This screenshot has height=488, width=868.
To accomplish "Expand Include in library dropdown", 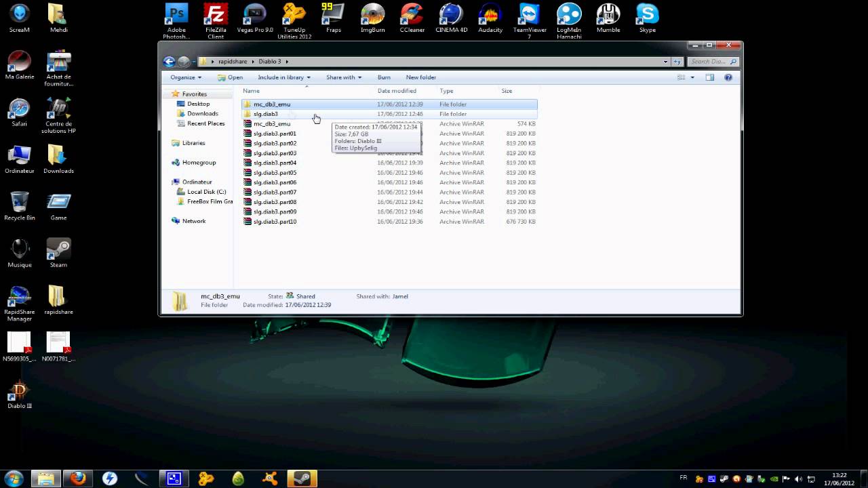I will [x=284, y=77].
